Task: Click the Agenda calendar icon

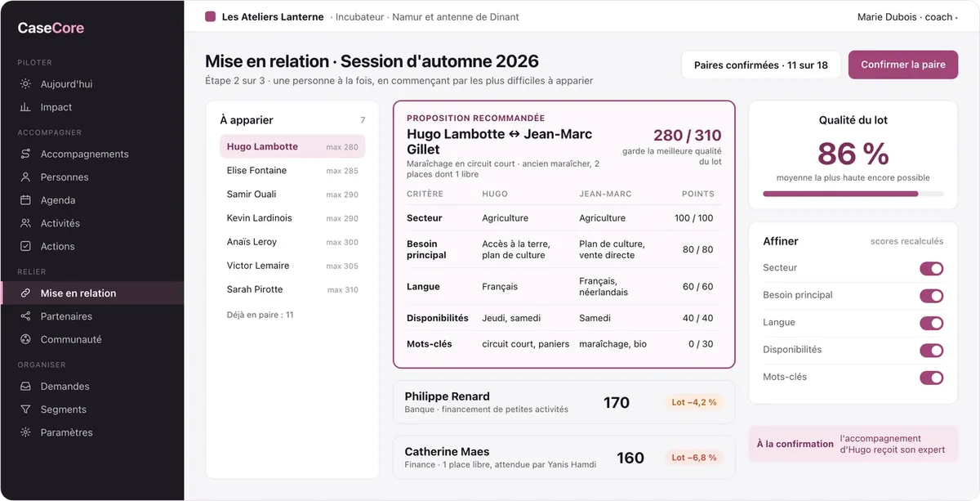Action: point(25,200)
